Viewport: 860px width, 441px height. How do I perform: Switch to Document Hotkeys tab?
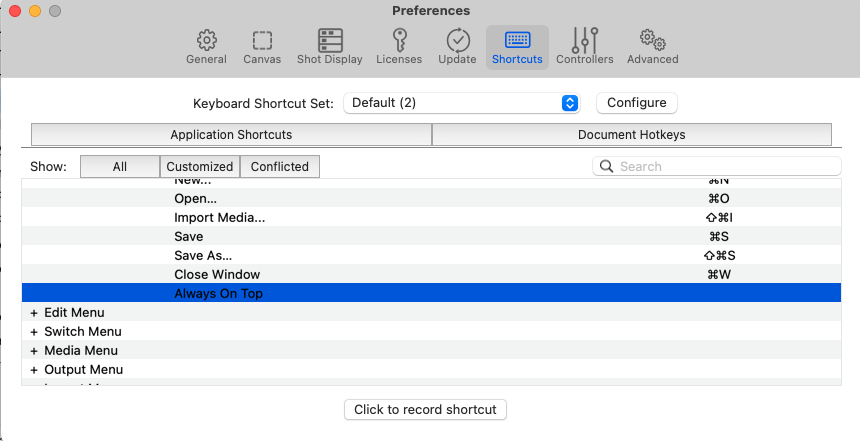click(632, 135)
